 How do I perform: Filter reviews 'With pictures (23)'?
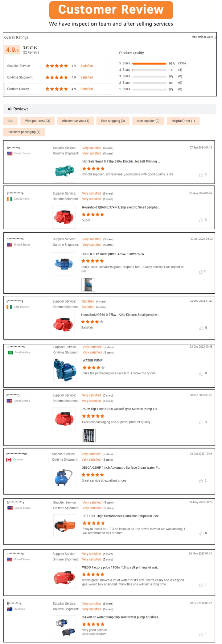(x=38, y=121)
